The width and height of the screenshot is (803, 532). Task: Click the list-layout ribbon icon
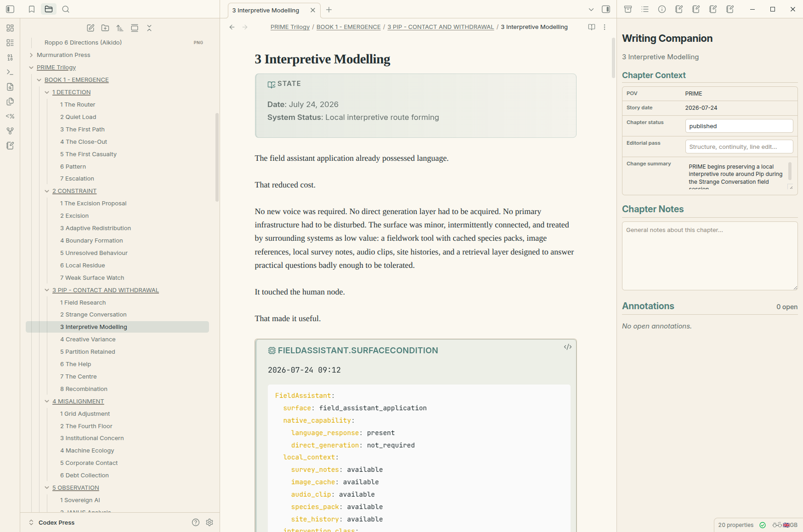[x=10, y=43]
